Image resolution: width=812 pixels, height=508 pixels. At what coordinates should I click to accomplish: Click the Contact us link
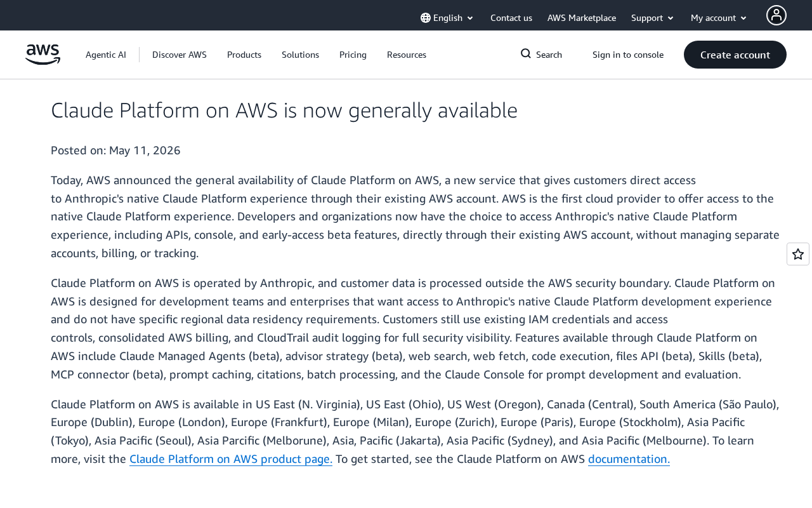click(x=511, y=18)
